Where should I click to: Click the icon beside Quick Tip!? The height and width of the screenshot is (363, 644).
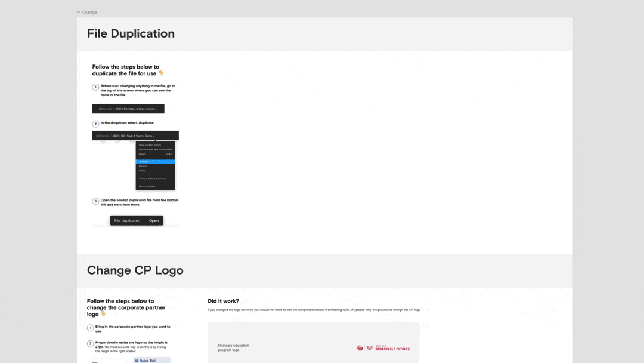point(137,361)
